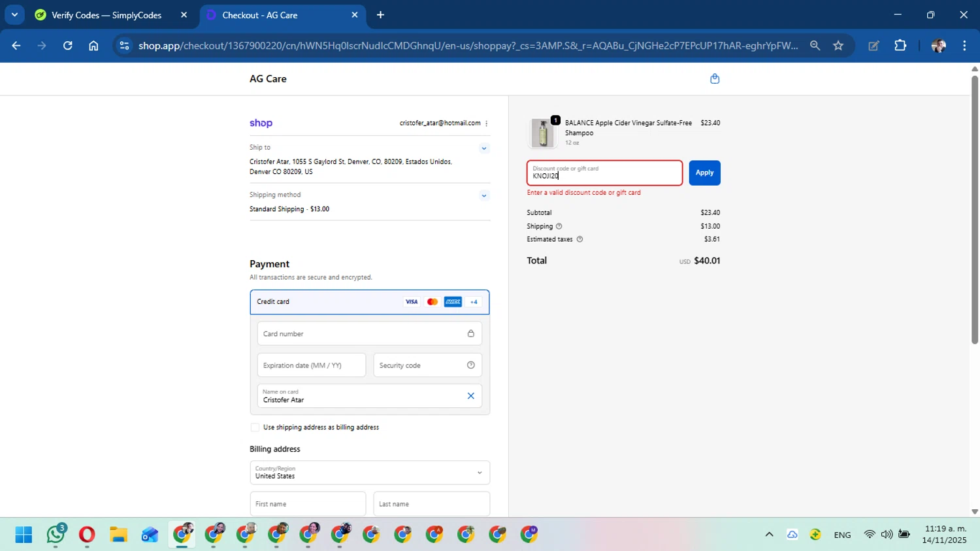Select the Credit card payment option

(x=370, y=302)
